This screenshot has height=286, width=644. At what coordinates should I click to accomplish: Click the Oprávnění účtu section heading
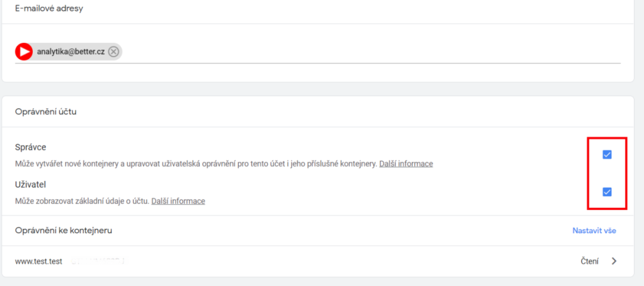(45, 111)
